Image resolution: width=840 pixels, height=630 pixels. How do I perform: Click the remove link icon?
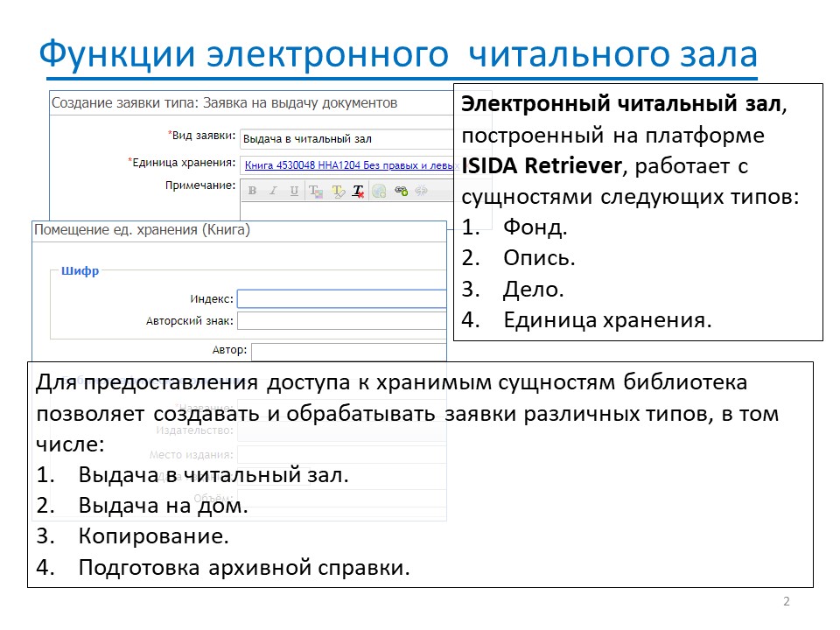[x=422, y=191]
